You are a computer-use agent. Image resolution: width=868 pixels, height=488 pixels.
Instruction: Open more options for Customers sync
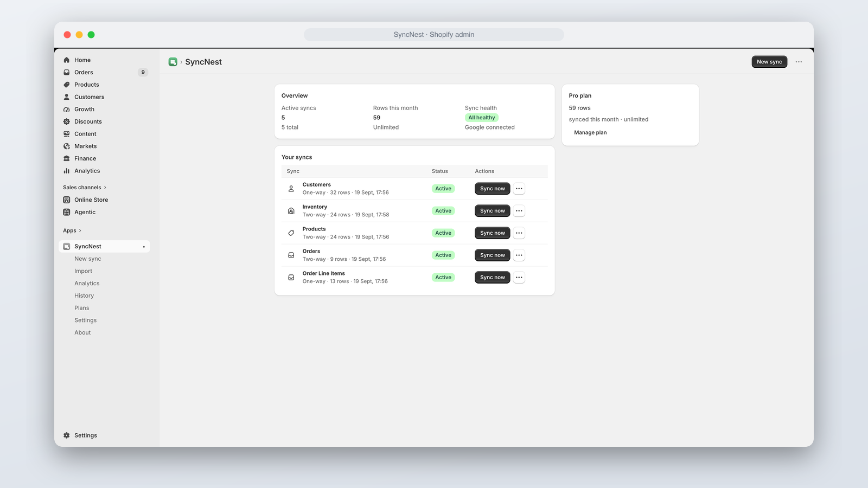pyautogui.click(x=519, y=189)
